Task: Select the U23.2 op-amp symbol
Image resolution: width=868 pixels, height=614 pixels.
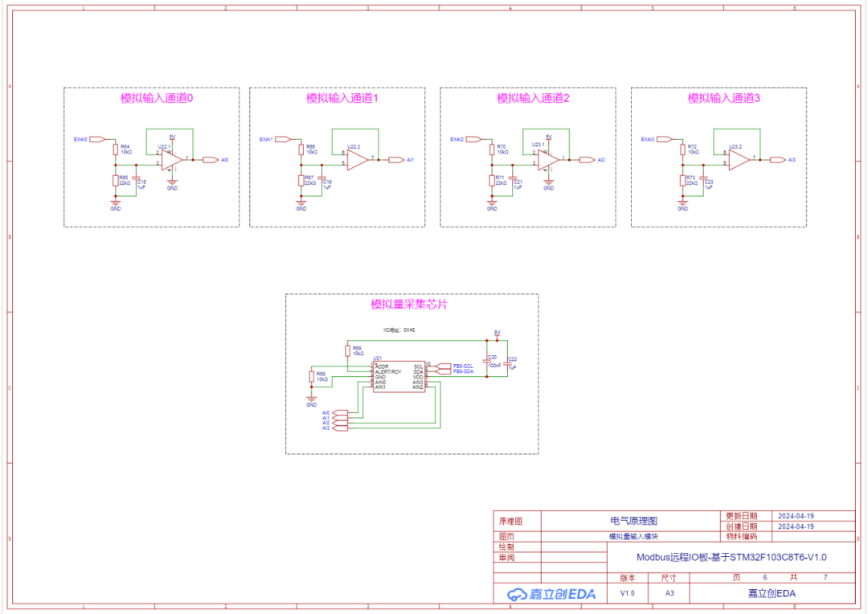Action: point(739,160)
